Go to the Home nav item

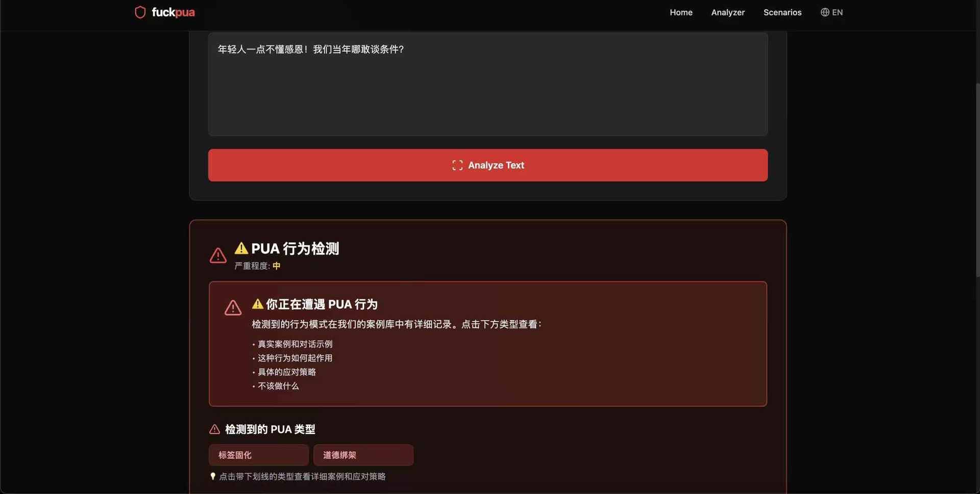click(681, 12)
